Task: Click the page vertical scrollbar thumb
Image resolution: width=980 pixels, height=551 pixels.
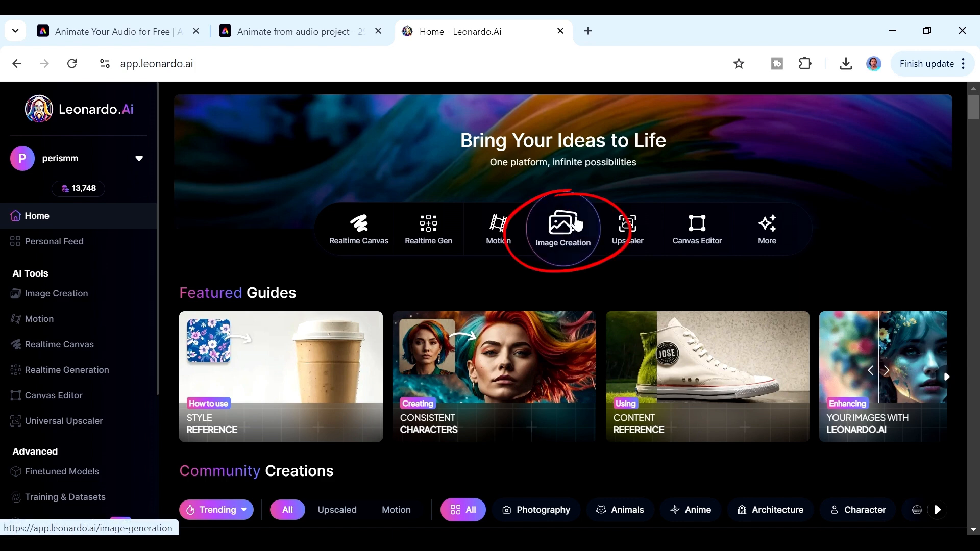Action: coord(973,107)
